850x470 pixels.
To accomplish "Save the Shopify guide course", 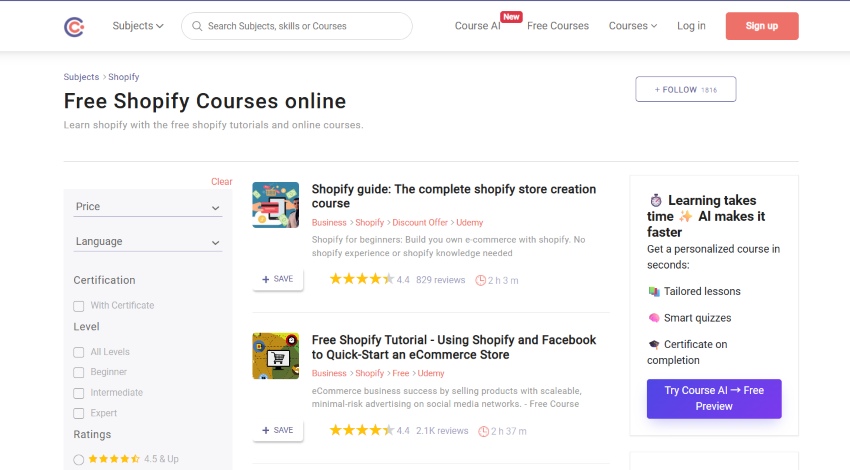I will pyautogui.click(x=278, y=279).
